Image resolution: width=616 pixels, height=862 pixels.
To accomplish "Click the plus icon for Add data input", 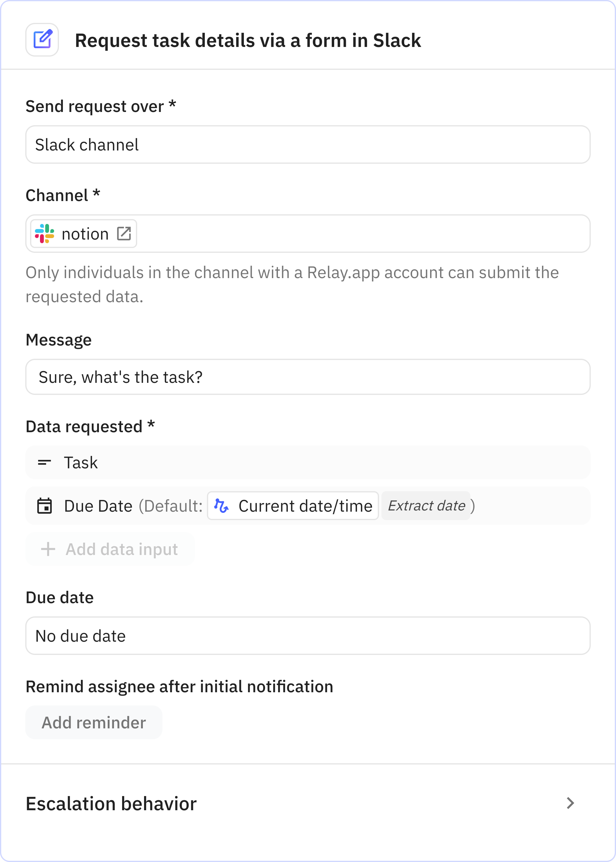I will [48, 549].
